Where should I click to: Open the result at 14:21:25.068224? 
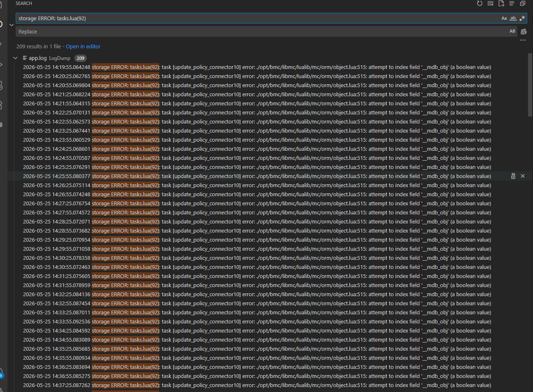point(257,94)
